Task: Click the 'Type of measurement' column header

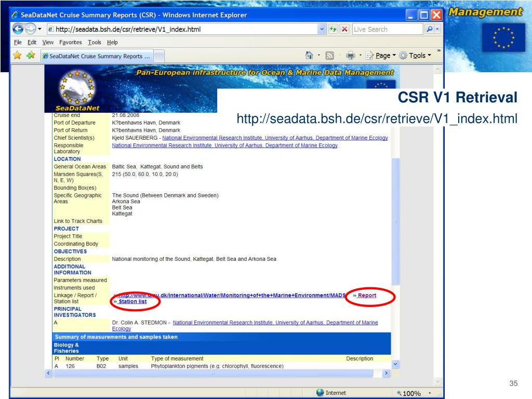Action: [177, 358]
